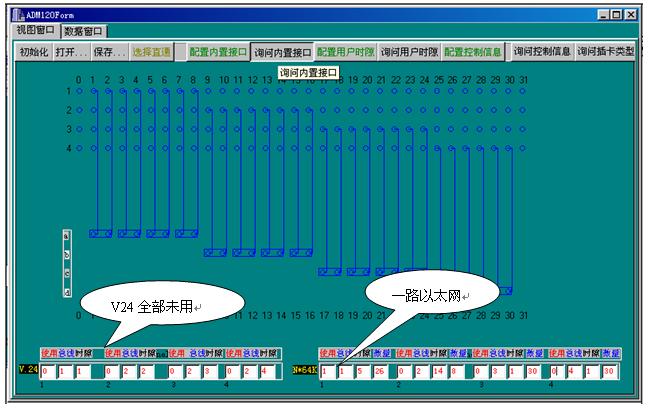Select 询问用户时隙 in the toolbar

pyautogui.click(x=409, y=52)
